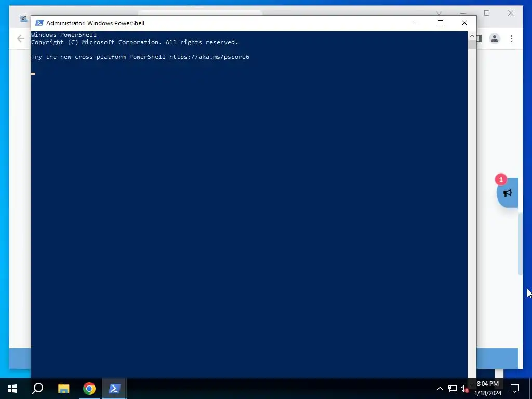Screen dimensions: 532x399
Task: Launch File Explorer from the taskbar
Action: click(63, 389)
